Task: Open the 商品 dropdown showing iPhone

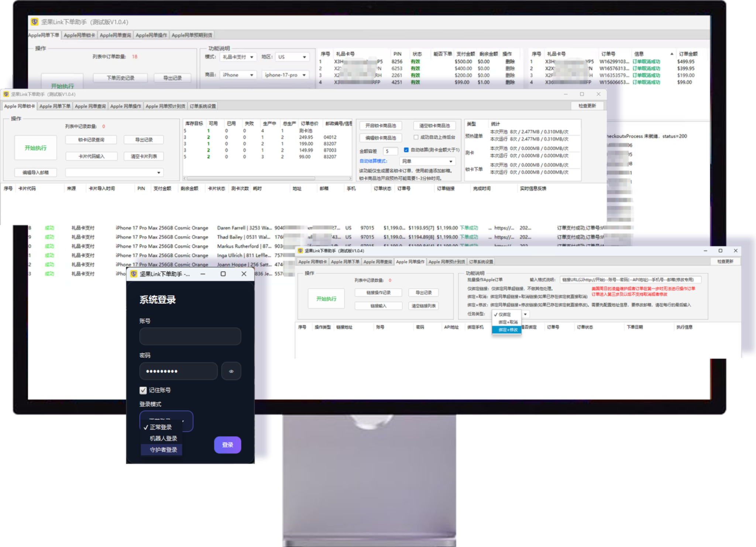Action: point(237,75)
